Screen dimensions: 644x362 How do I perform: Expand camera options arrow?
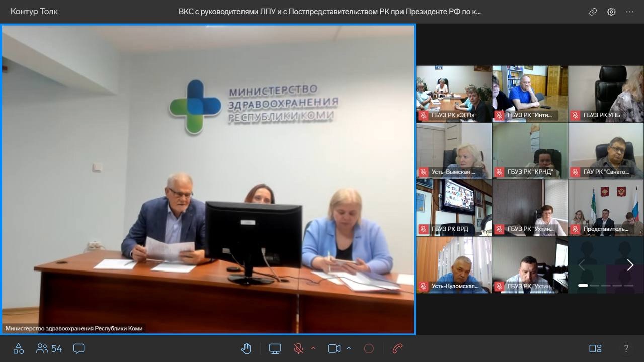coord(349,348)
